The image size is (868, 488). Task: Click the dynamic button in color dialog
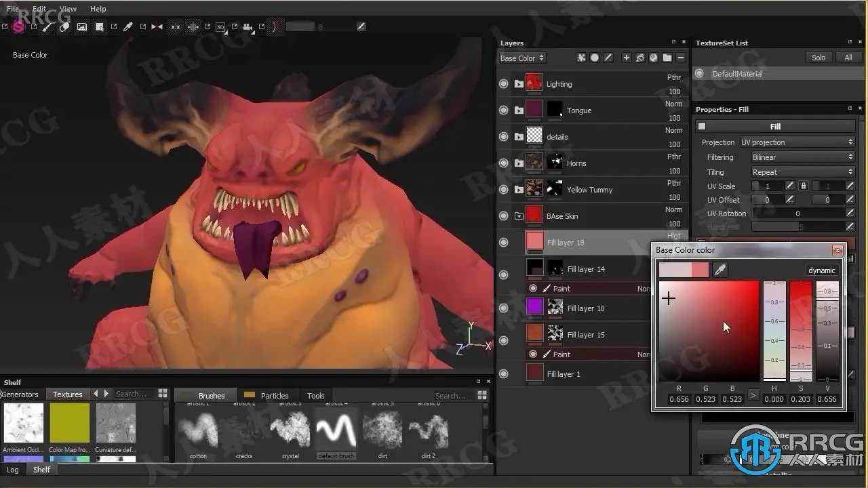821,270
